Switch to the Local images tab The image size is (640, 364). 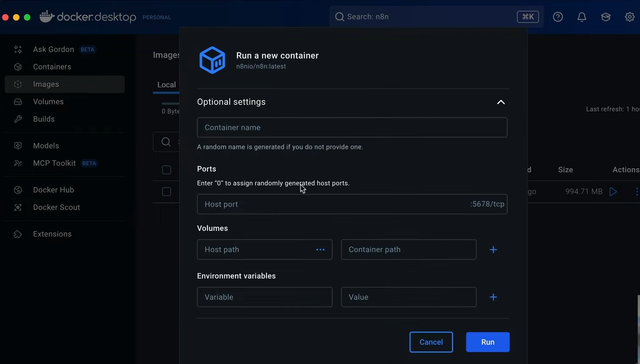(166, 85)
